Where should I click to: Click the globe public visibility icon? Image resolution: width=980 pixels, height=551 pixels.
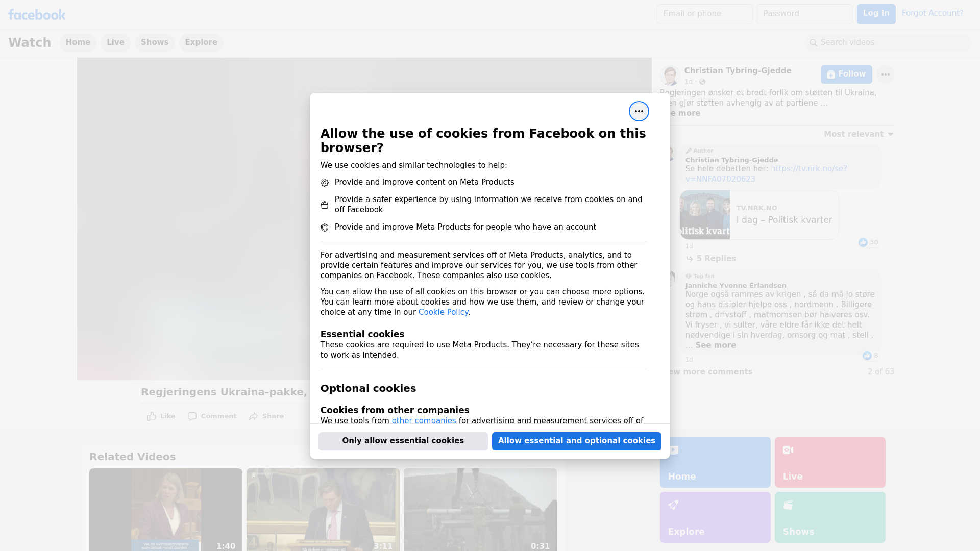point(702,82)
